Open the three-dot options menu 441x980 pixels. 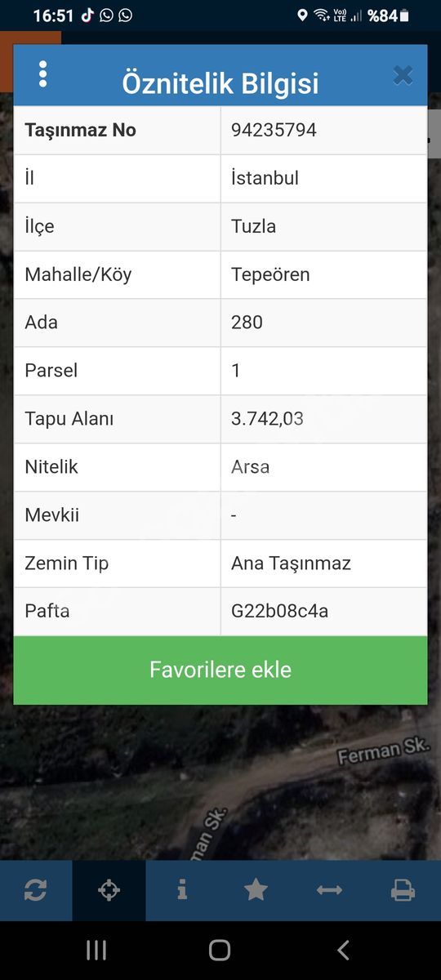tap(42, 74)
